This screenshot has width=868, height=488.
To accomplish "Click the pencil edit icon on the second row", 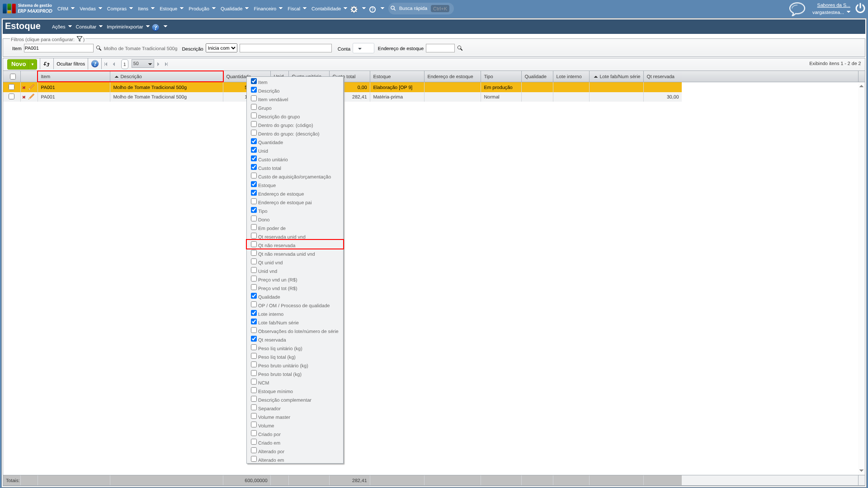I will [32, 97].
